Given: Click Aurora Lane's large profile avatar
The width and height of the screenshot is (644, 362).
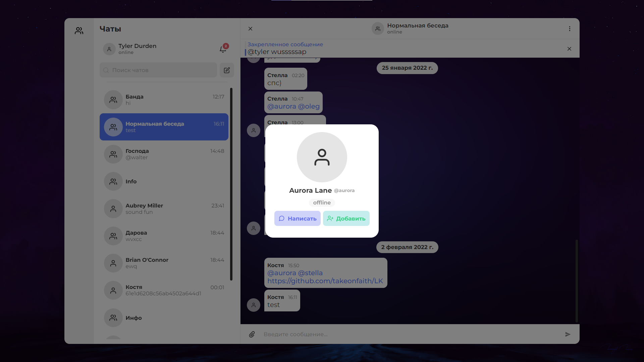Looking at the screenshot, I should [x=322, y=157].
